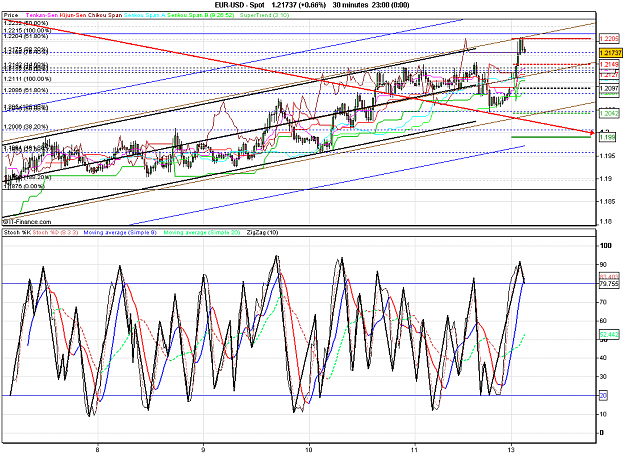Click the 30 stochastic axis label

[603, 377]
